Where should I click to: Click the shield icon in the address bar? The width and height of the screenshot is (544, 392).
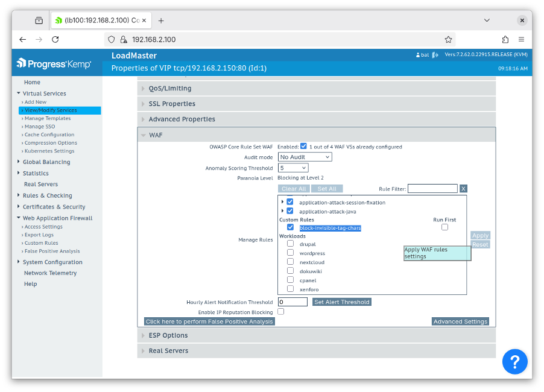coord(110,39)
